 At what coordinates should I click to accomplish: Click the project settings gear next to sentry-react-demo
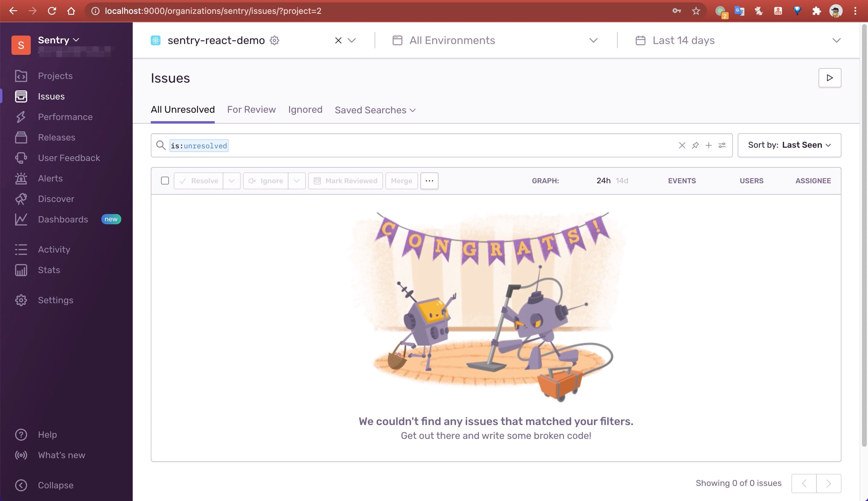pos(274,40)
